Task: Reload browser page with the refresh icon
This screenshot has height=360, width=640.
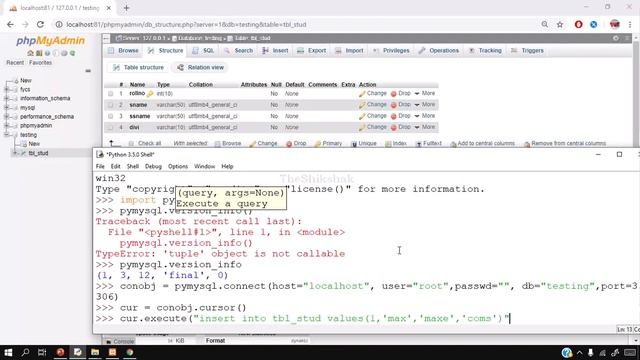Action: pos(40,24)
